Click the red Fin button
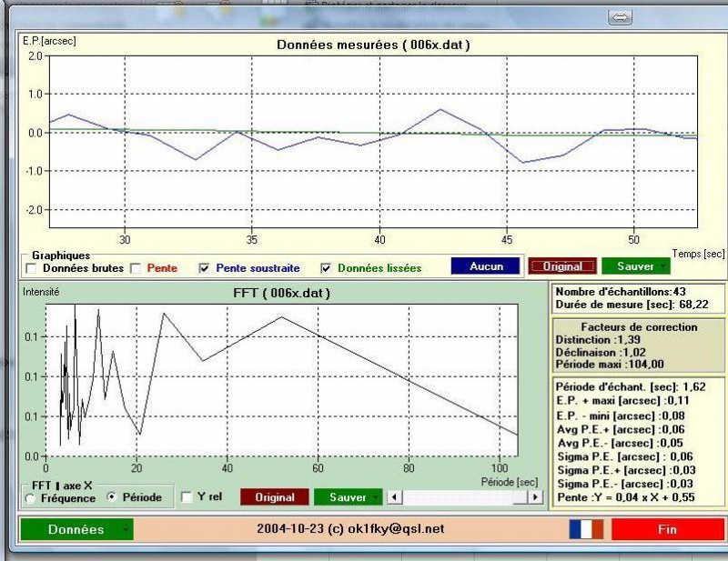This screenshot has height=561, width=728. (668, 529)
